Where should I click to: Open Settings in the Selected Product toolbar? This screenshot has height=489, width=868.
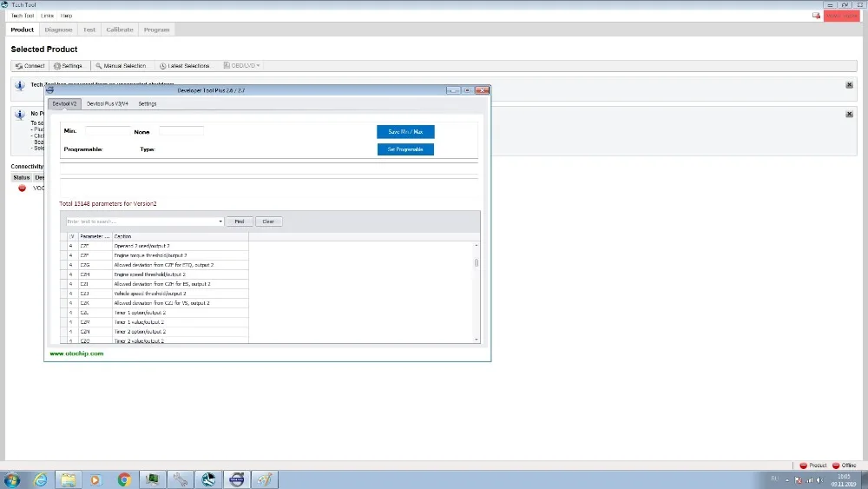tap(68, 66)
